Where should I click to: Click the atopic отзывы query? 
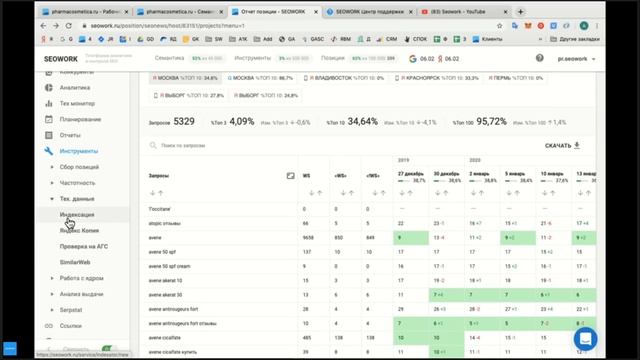click(164, 223)
